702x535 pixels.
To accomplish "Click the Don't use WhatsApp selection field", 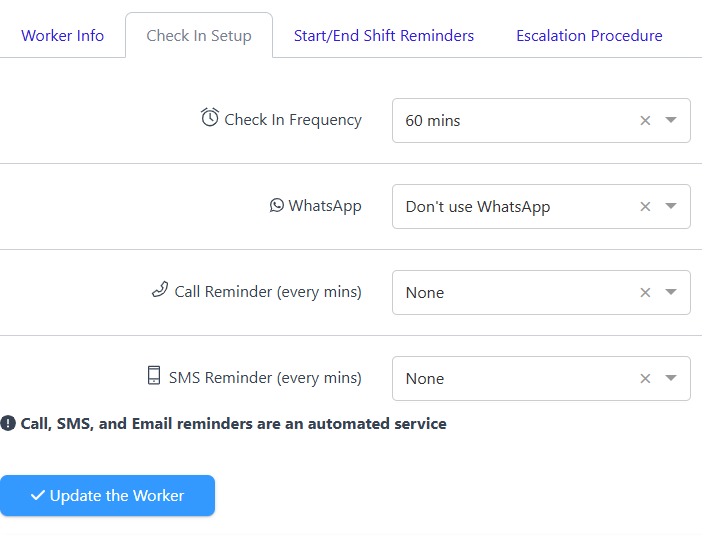I will point(541,206).
